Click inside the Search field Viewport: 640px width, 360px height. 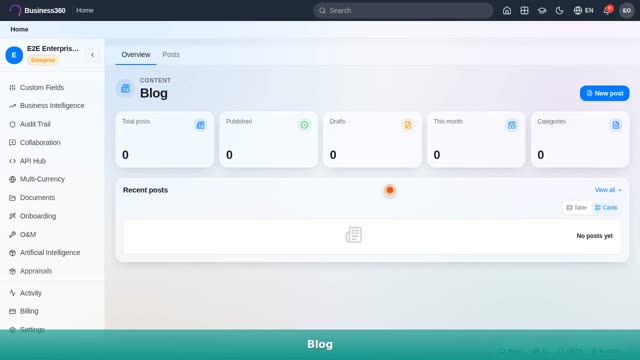click(x=403, y=11)
